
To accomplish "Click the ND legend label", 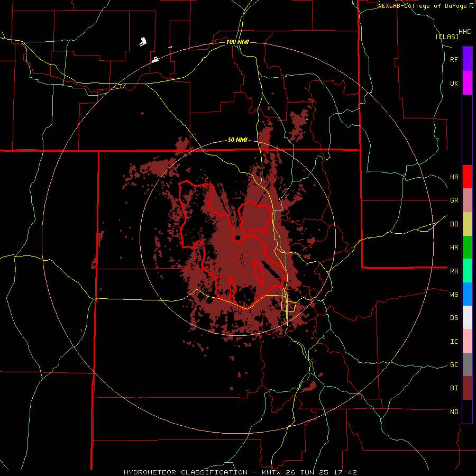I will pyautogui.click(x=454, y=412).
